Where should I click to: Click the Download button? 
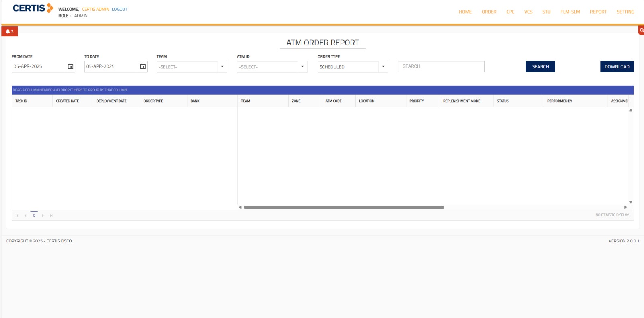click(x=617, y=67)
